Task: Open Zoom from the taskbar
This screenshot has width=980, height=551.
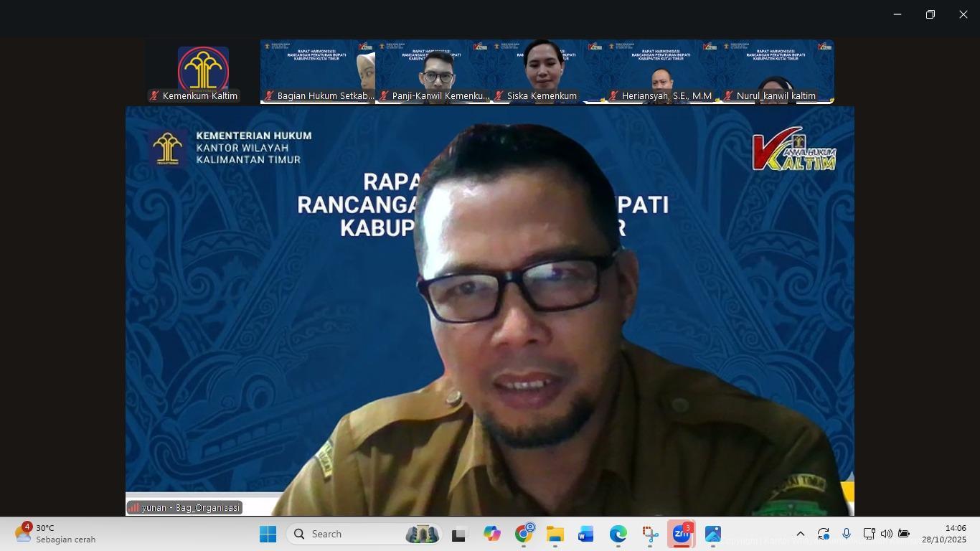Action: tap(681, 534)
